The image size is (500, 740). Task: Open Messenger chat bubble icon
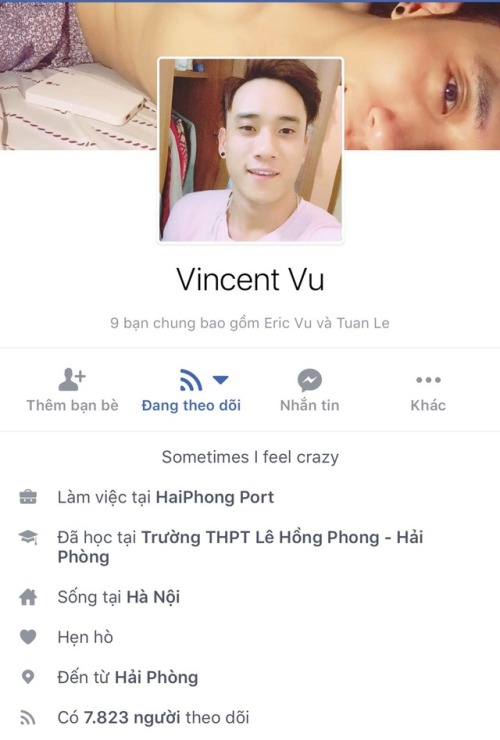pos(310,380)
